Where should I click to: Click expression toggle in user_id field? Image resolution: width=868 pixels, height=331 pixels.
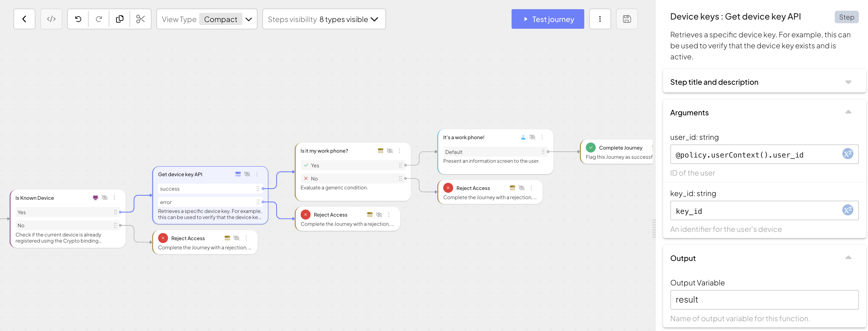(x=848, y=154)
